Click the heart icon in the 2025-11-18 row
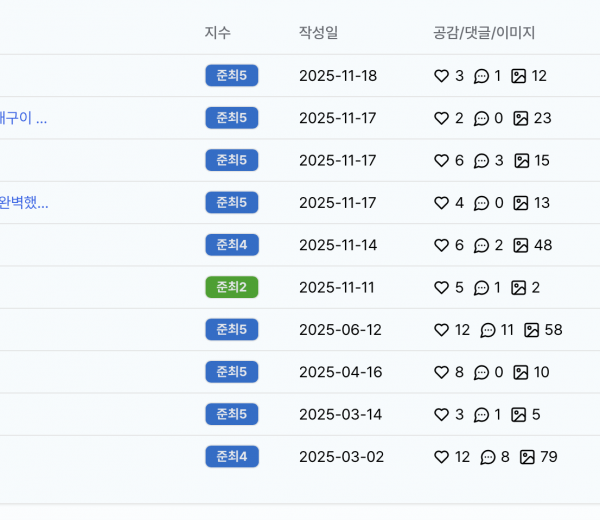Viewport: 600px width, 520px height. (x=441, y=76)
